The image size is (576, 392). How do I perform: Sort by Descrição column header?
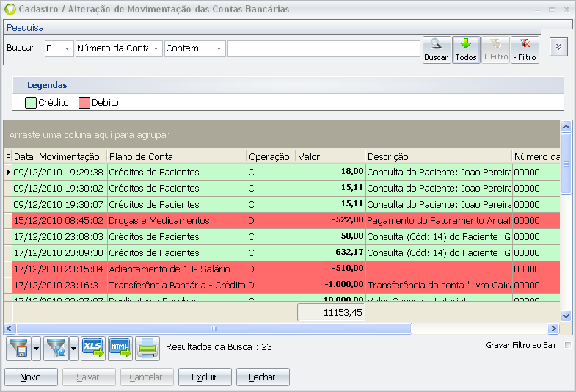click(439, 156)
